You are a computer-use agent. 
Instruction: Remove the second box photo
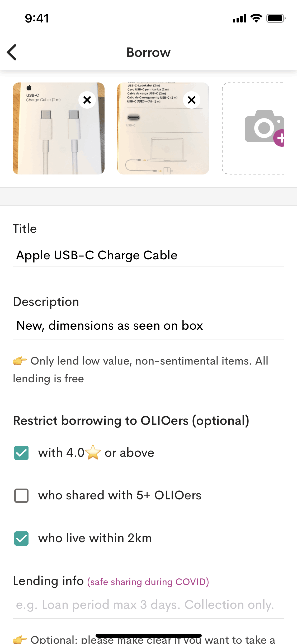click(x=192, y=100)
